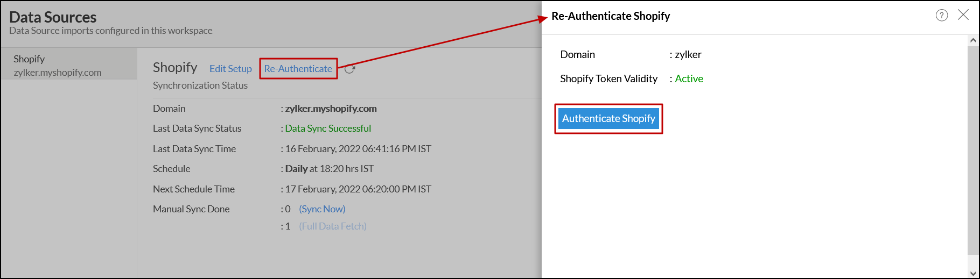Click the Re-Authenticate link
980x279 pixels.
(x=298, y=69)
